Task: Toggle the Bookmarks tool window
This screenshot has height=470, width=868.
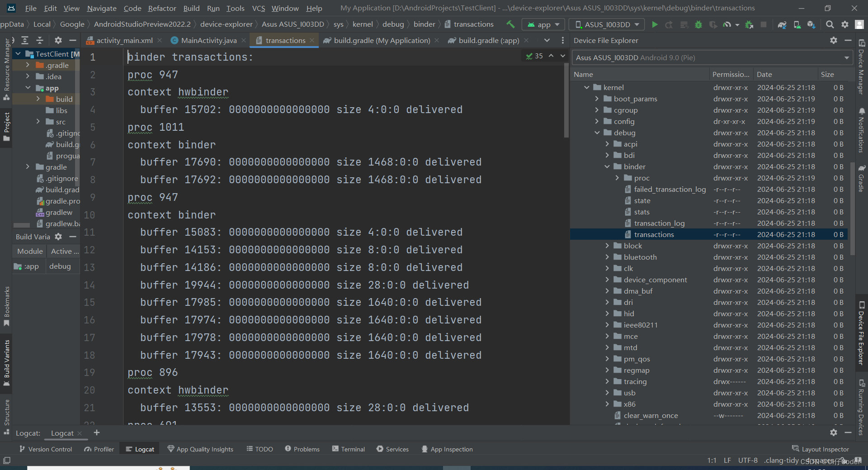Action: tap(6, 307)
